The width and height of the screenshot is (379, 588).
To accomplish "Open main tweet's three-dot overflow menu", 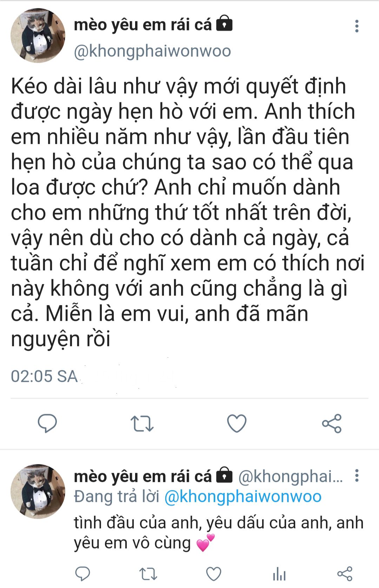I will click(x=357, y=26).
